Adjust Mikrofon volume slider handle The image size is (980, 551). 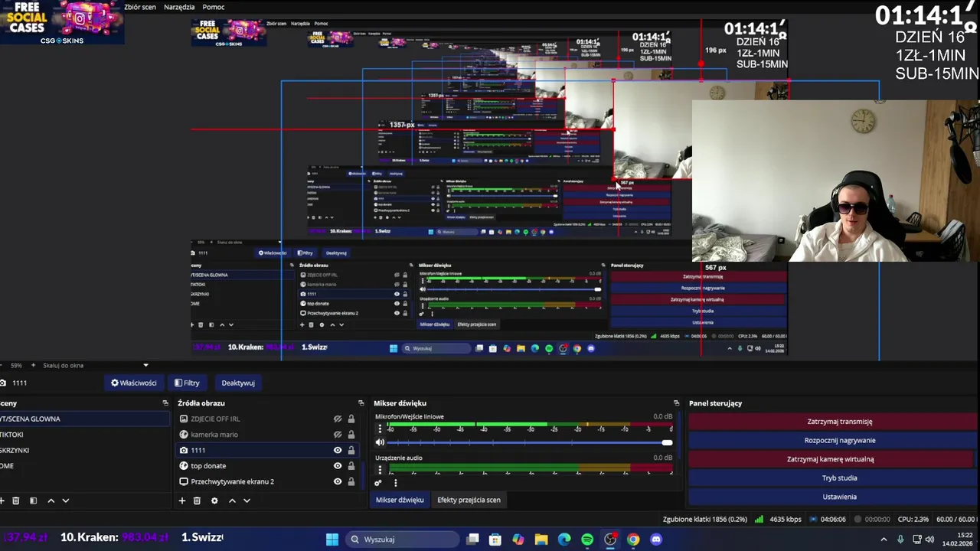pyautogui.click(x=667, y=442)
